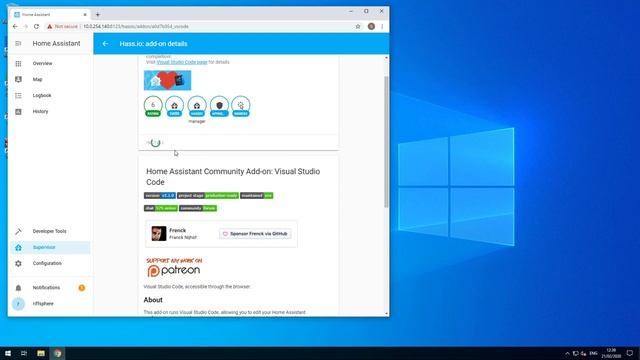This screenshot has width=640, height=360.
Task: Open the Windows notification center
Action: 630,353
